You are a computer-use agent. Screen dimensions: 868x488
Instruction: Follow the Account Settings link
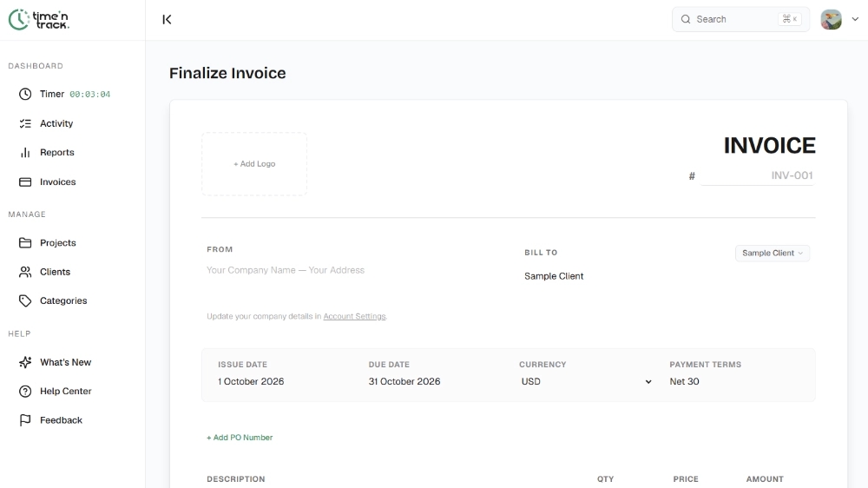354,316
